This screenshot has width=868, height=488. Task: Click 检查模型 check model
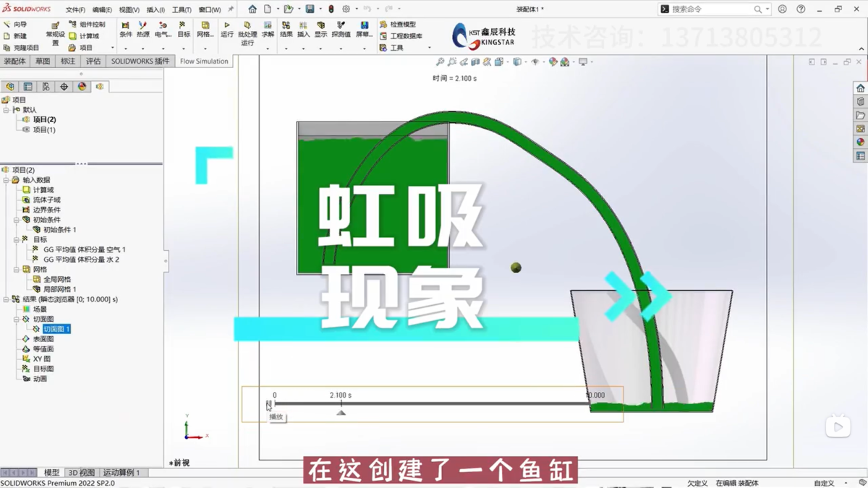pyautogui.click(x=397, y=25)
